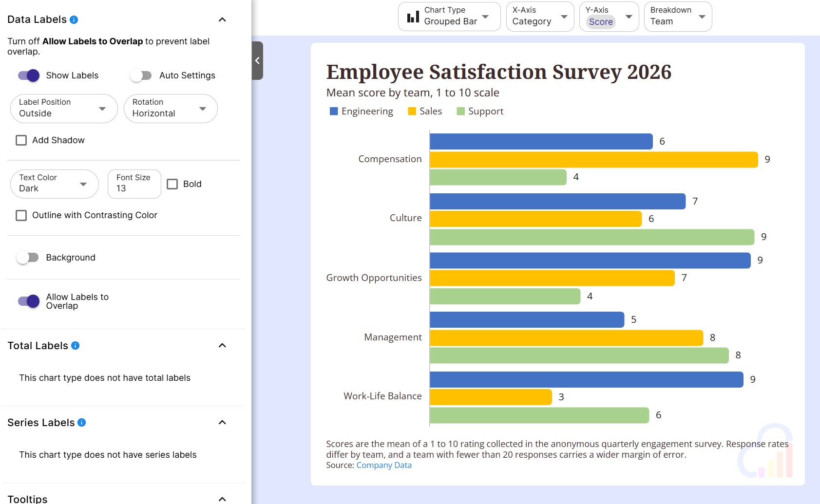Collapse the side panel with the arrow handle

pos(257,60)
